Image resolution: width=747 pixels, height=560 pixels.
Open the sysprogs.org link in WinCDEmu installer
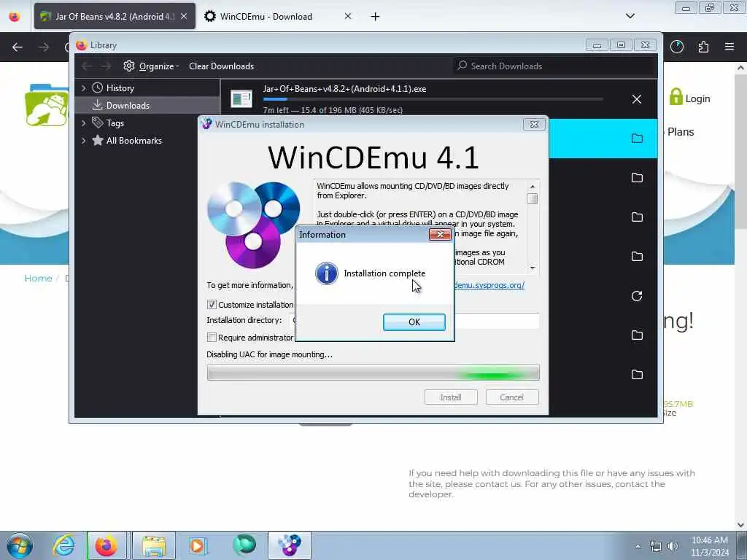point(489,285)
